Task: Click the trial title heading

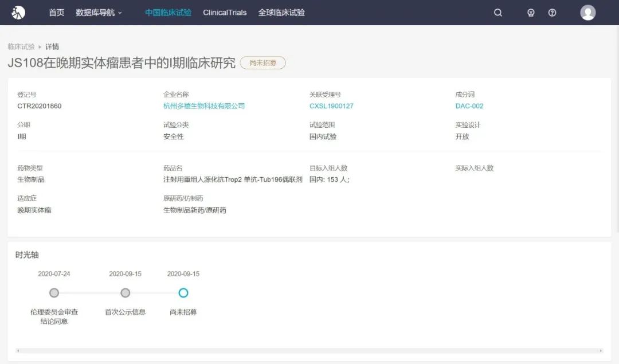Action: point(122,63)
